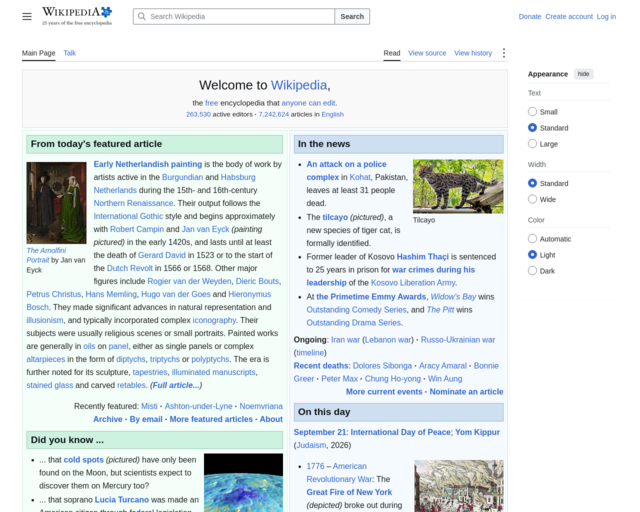Open the Hashim Thaçi link
Viewport: 640px width, 512px height.
(x=422, y=256)
